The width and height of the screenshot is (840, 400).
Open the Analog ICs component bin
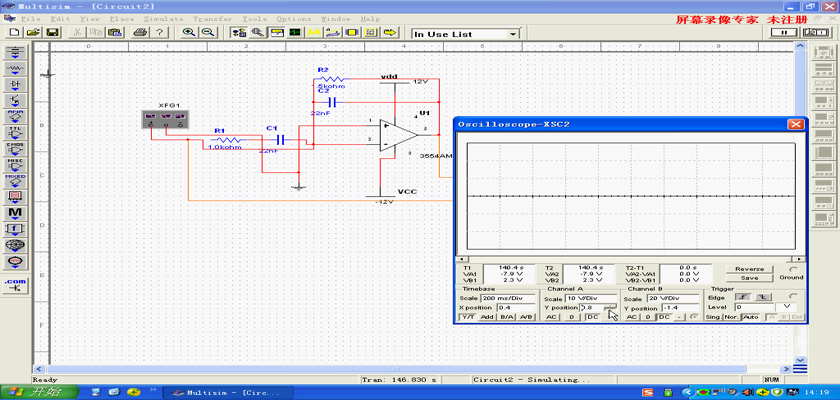16,117
